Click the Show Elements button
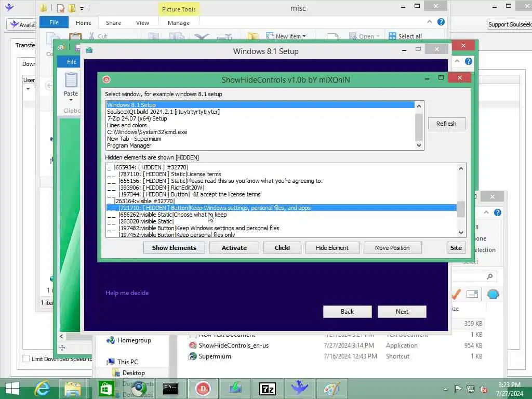The width and height of the screenshot is (532, 399). tap(174, 248)
